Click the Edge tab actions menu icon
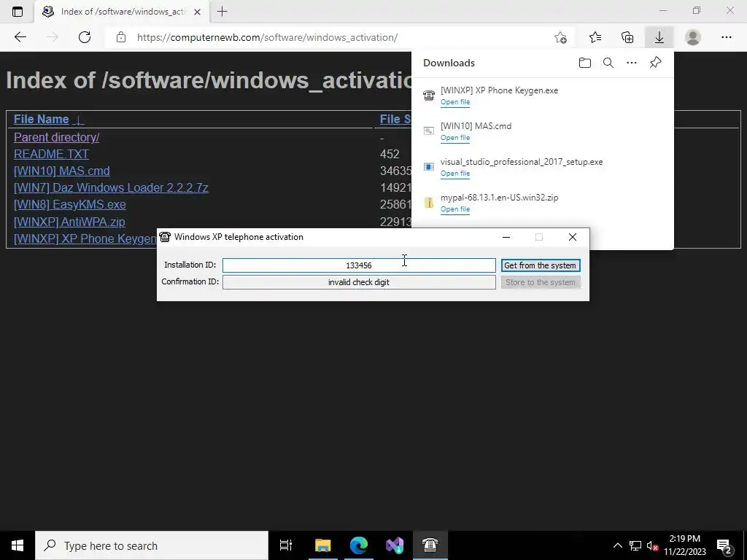Image resolution: width=747 pixels, height=560 pixels. tap(18, 12)
